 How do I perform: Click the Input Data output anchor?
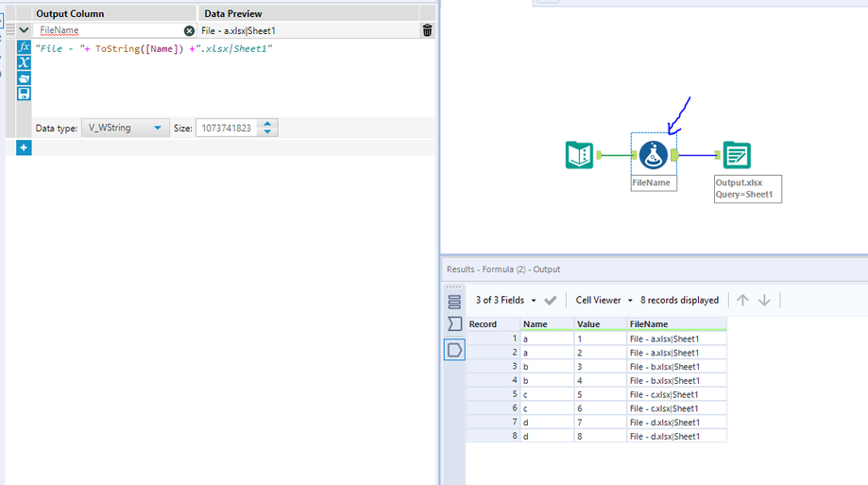point(599,155)
